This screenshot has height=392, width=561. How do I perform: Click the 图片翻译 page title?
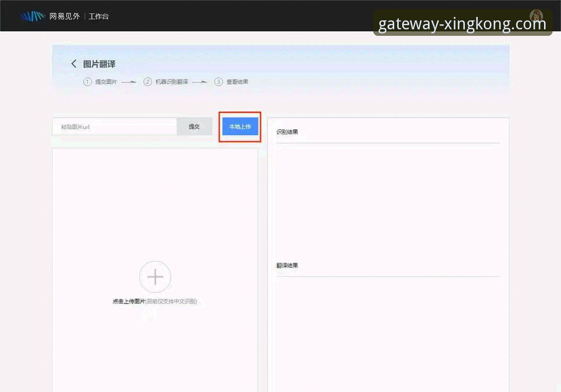tap(99, 64)
